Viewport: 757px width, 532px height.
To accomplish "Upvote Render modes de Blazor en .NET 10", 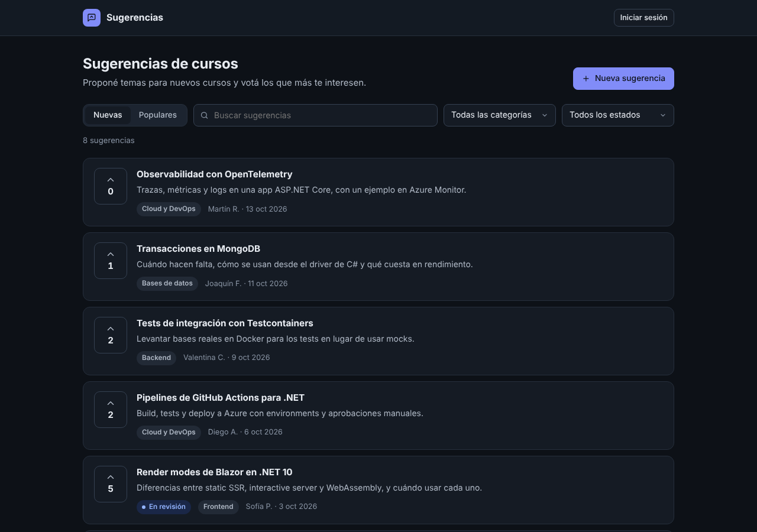I will [111, 484].
